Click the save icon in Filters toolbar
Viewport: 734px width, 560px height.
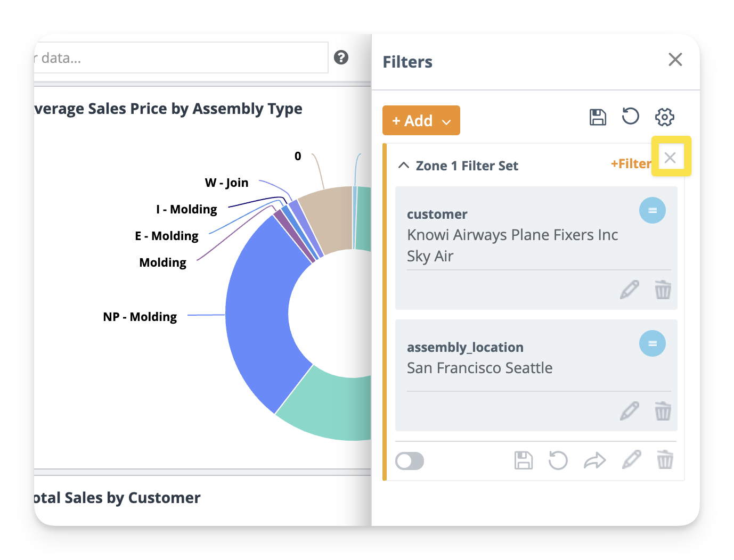point(598,117)
